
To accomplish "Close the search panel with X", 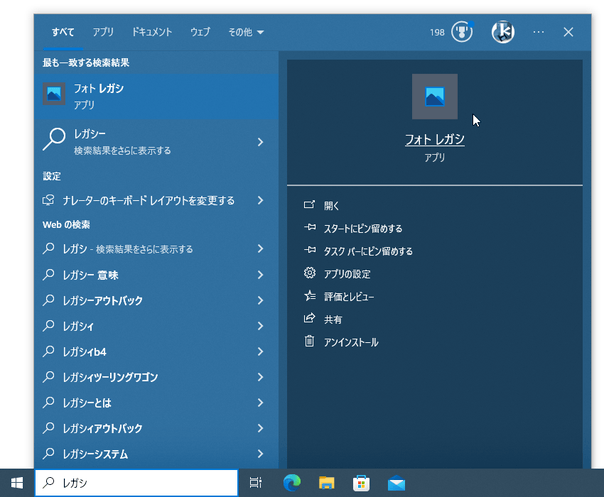I will (x=568, y=32).
